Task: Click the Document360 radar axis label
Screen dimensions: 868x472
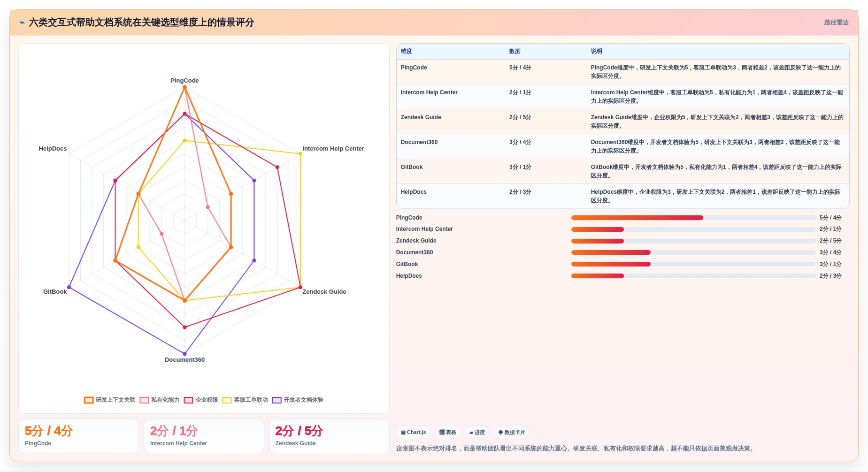Action: tap(184, 360)
